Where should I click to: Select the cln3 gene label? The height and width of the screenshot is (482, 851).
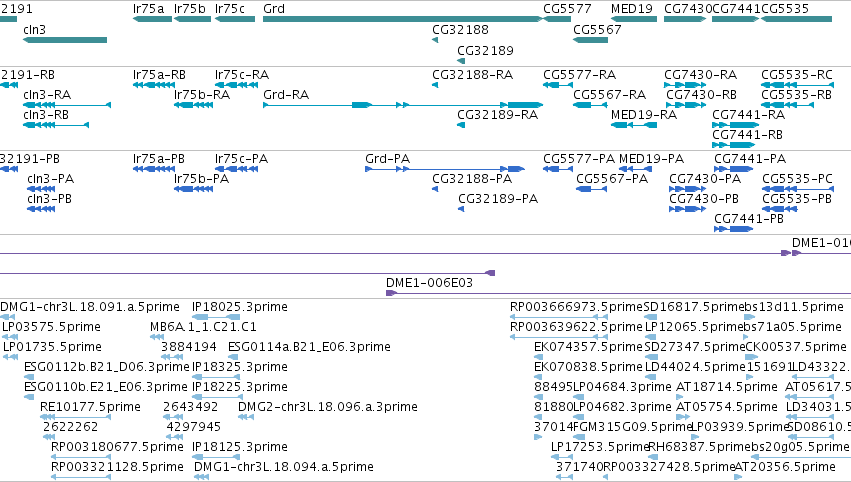tap(35, 30)
